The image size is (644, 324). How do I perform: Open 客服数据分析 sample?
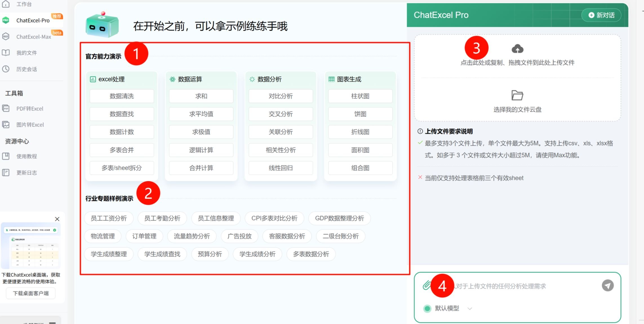coord(287,236)
